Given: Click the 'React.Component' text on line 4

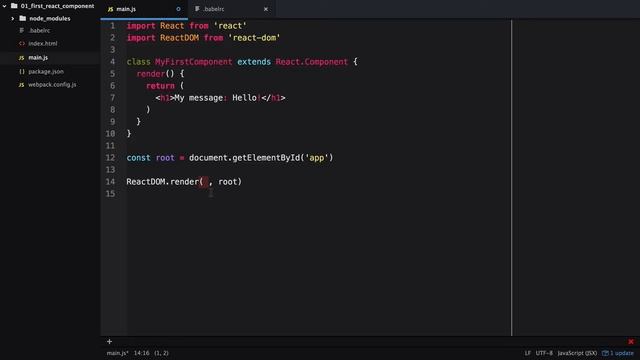Looking at the screenshot, I should click(312, 62).
